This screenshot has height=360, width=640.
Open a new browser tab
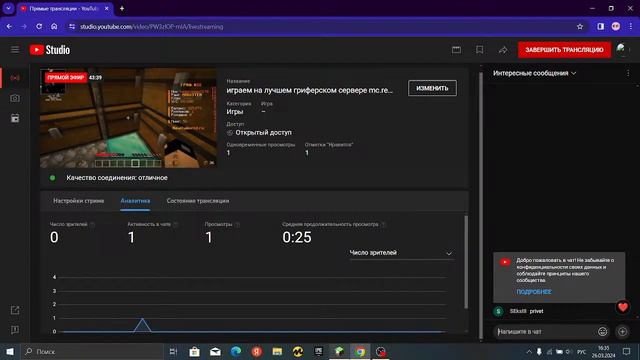click(122, 9)
